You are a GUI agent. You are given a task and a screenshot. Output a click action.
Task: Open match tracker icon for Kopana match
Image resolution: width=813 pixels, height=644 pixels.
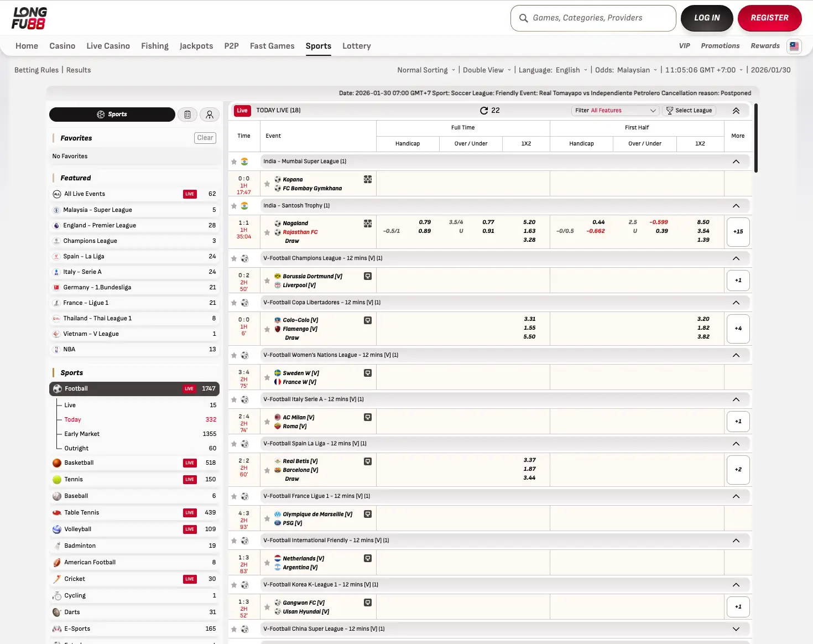pyautogui.click(x=368, y=179)
